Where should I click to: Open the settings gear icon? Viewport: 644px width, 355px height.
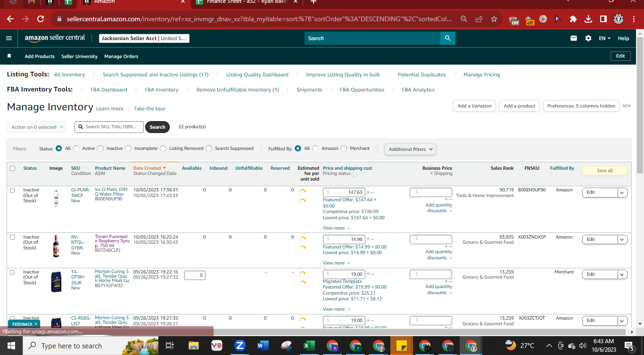tap(588, 38)
